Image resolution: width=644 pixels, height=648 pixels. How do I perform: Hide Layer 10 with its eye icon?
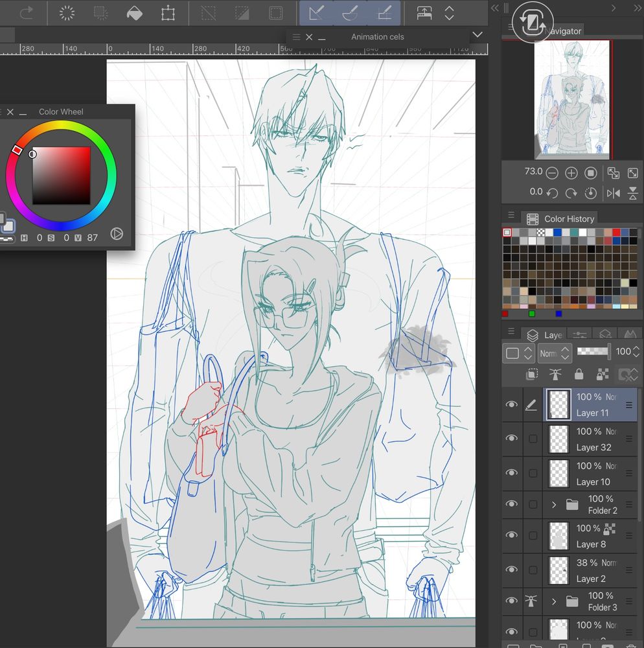(x=512, y=473)
